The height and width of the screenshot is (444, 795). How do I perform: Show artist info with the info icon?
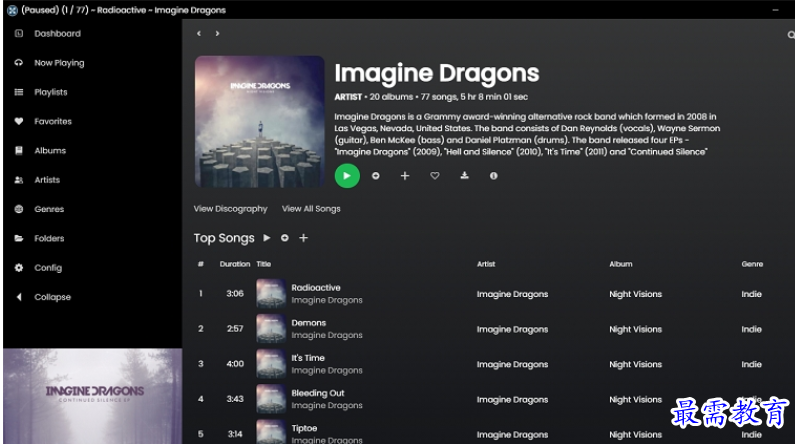point(493,176)
